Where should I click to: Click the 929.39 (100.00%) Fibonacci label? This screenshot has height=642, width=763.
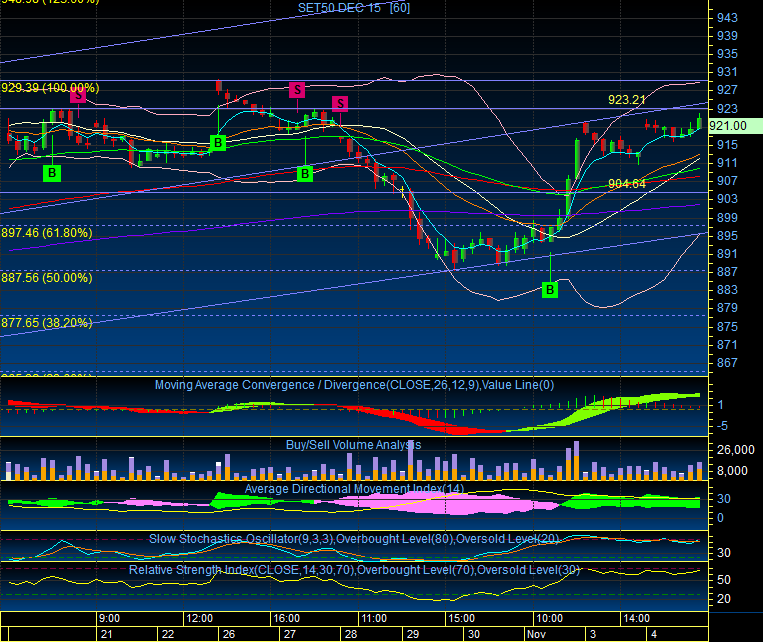(50, 88)
